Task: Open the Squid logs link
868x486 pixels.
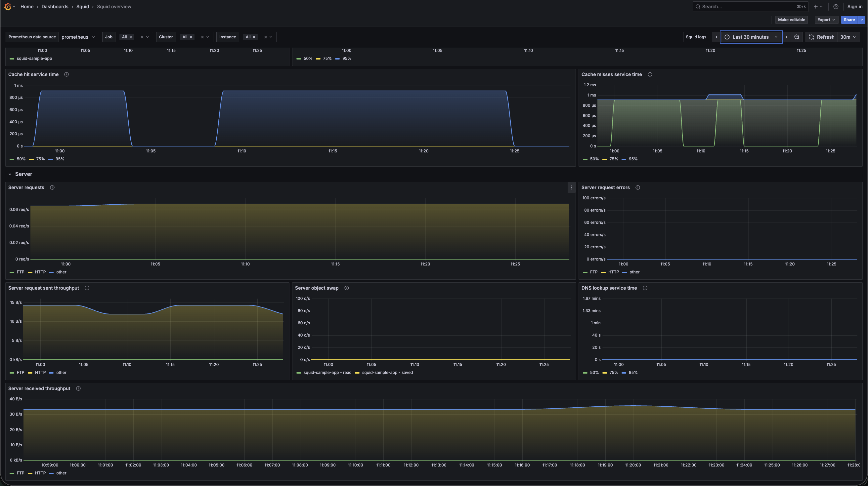Action: 695,37
